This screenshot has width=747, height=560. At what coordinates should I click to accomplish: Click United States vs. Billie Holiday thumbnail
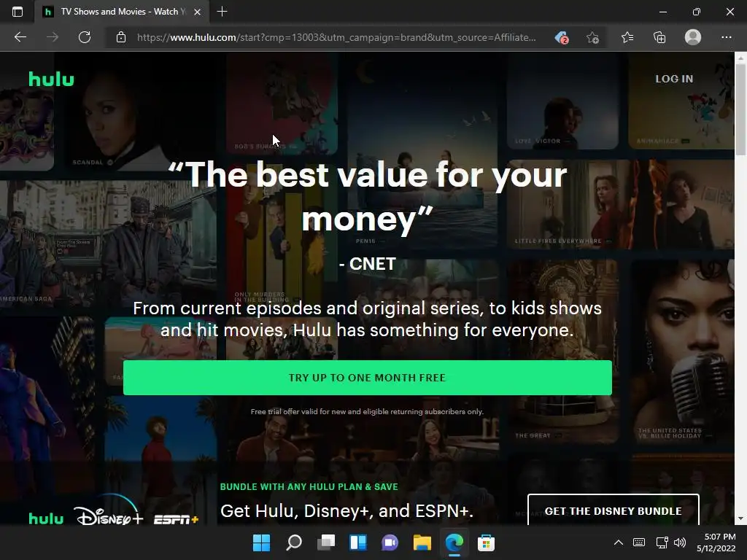coord(682,351)
